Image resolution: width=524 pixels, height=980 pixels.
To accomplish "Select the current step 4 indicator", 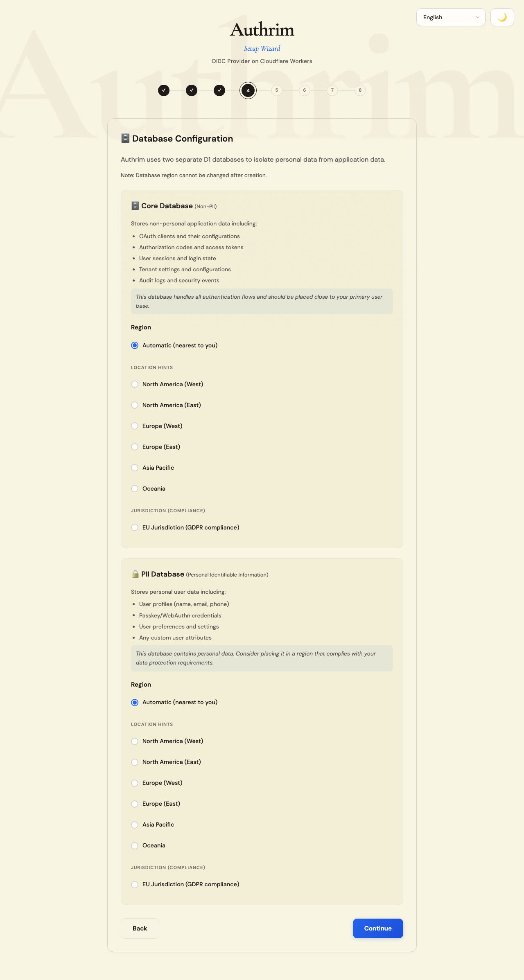I will click(248, 90).
